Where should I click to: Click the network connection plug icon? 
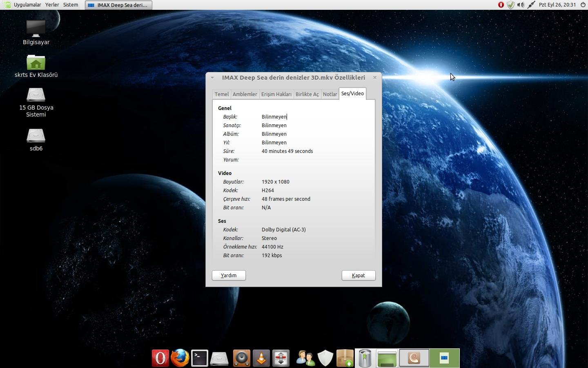click(531, 5)
